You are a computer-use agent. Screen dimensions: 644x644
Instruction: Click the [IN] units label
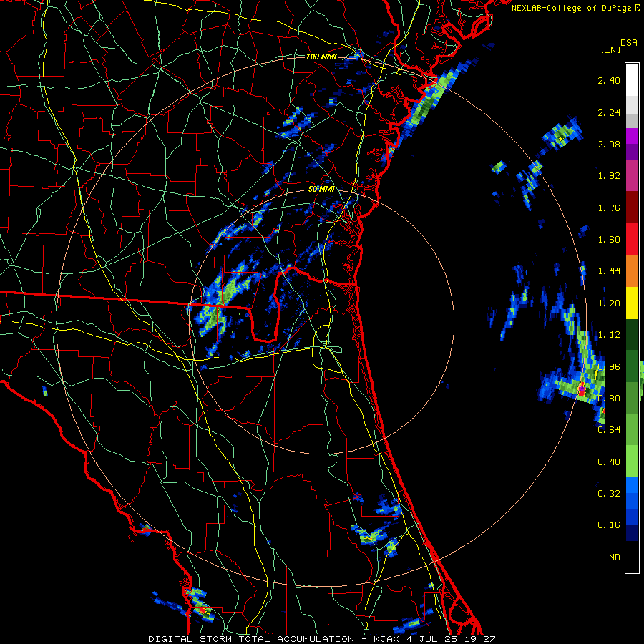pos(610,49)
